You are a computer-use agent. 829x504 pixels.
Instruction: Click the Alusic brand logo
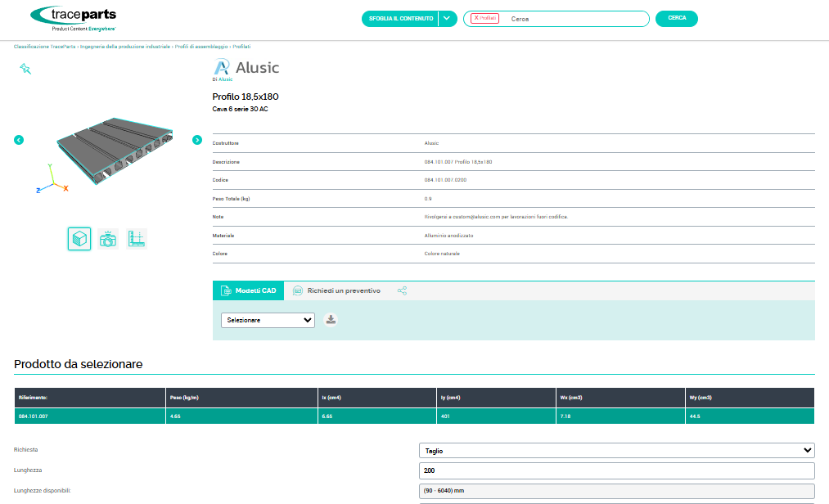click(x=246, y=67)
